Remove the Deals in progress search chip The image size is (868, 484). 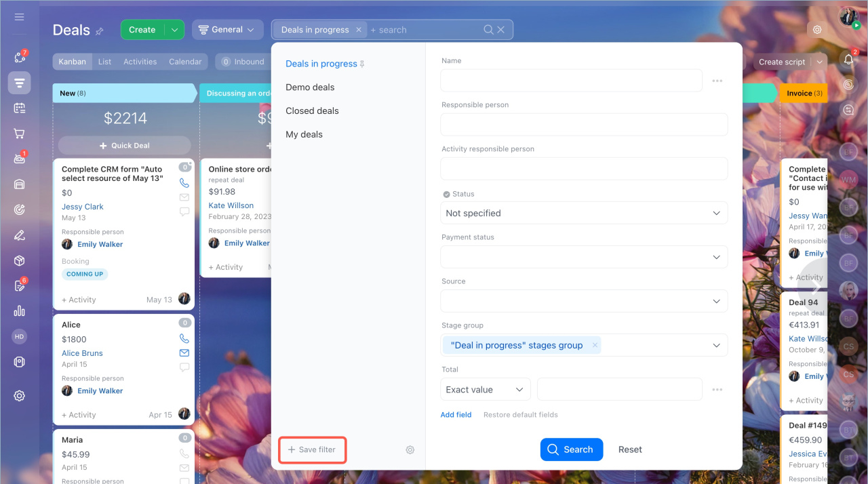pos(359,30)
